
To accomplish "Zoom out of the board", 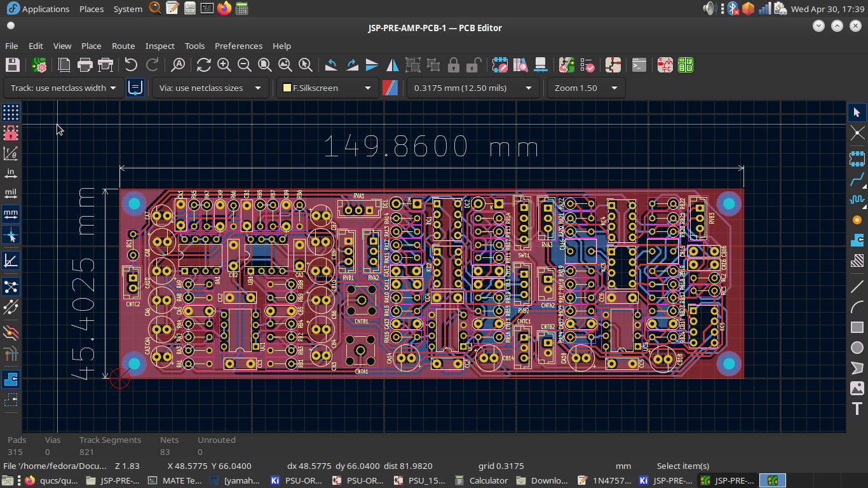I will [245, 65].
